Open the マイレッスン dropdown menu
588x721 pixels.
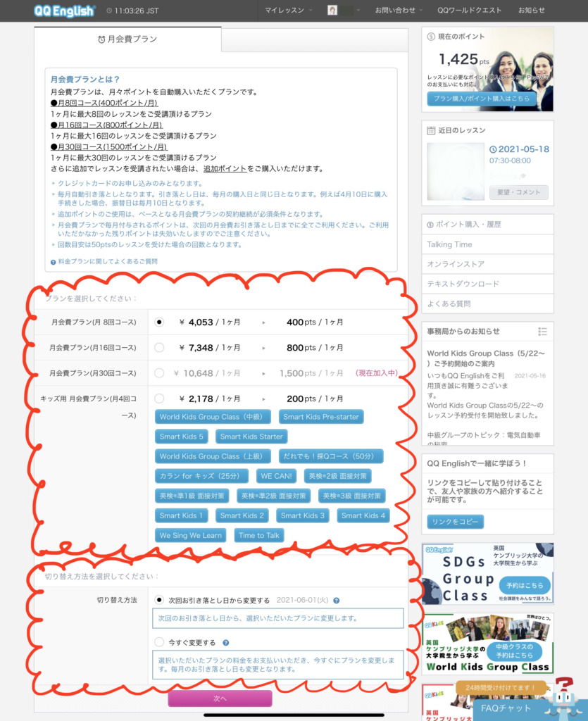pyautogui.click(x=288, y=10)
